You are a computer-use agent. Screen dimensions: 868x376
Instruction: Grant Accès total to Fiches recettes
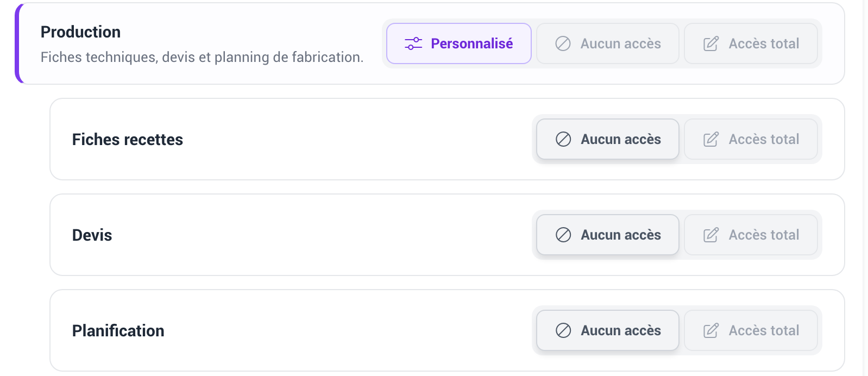click(751, 139)
